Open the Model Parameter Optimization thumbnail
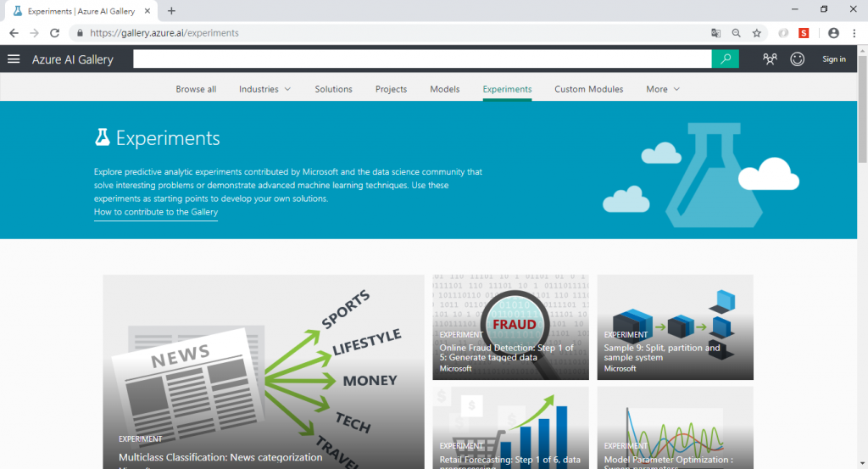 point(675,427)
